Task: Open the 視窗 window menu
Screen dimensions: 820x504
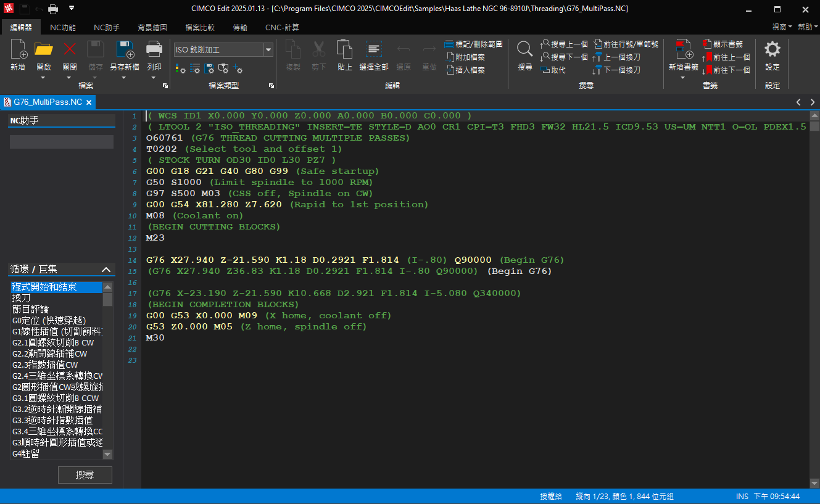Action: [x=782, y=27]
